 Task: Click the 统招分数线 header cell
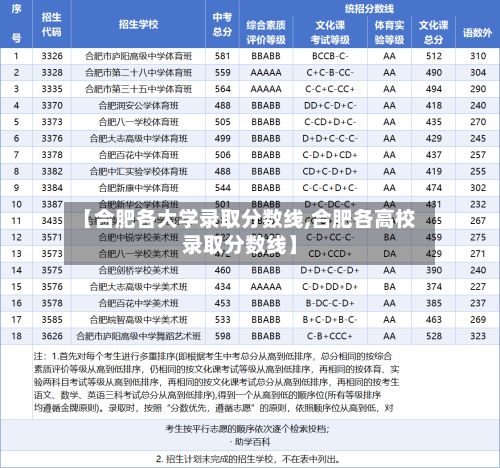(369, 8)
